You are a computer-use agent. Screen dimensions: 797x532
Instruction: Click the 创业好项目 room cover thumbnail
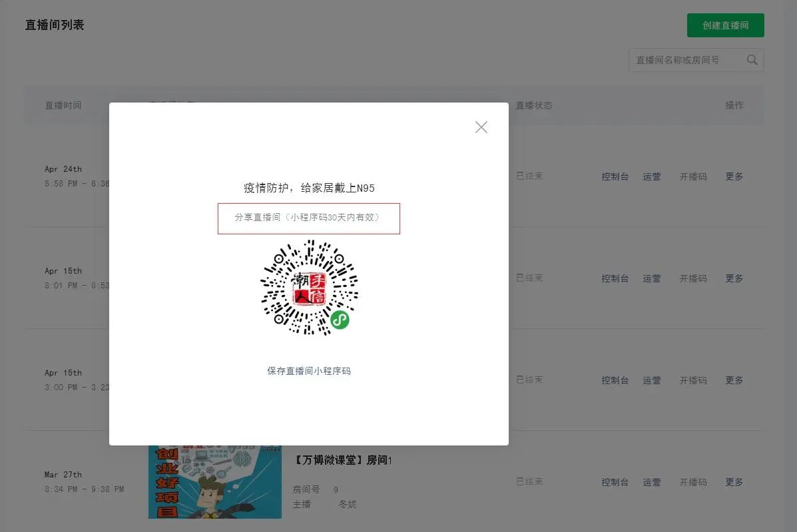click(x=215, y=482)
